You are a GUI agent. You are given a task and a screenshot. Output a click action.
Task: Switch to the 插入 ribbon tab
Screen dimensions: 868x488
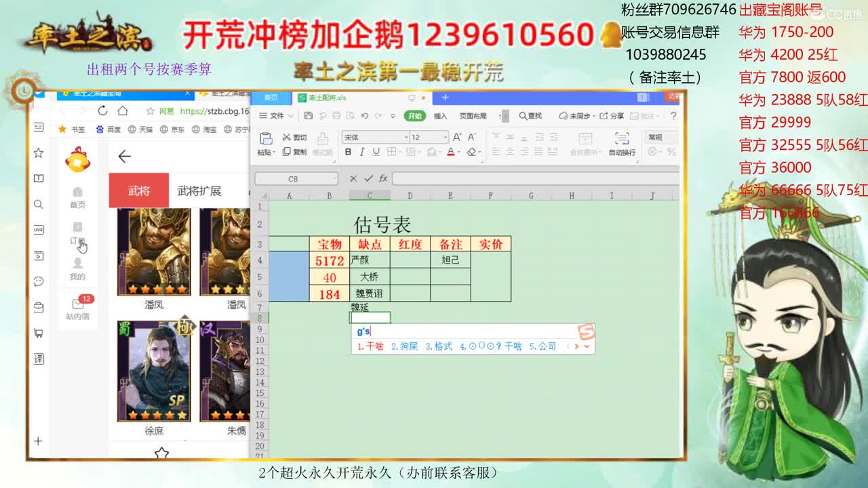440,116
